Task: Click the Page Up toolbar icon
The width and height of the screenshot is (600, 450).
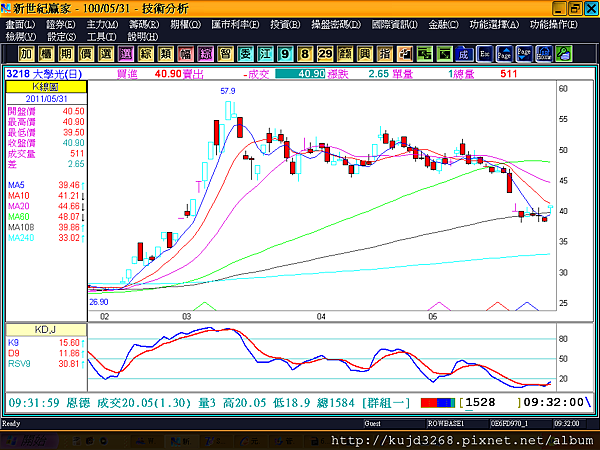Action: point(504,54)
